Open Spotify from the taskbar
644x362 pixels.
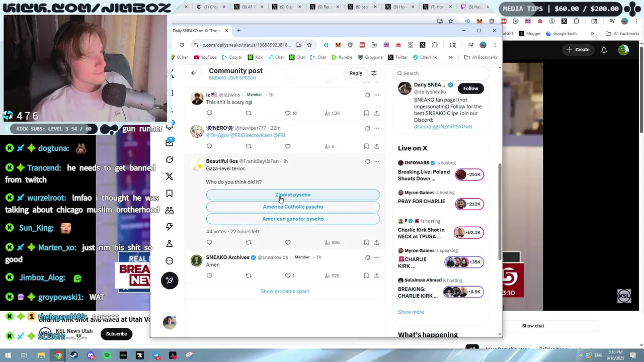(107, 355)
